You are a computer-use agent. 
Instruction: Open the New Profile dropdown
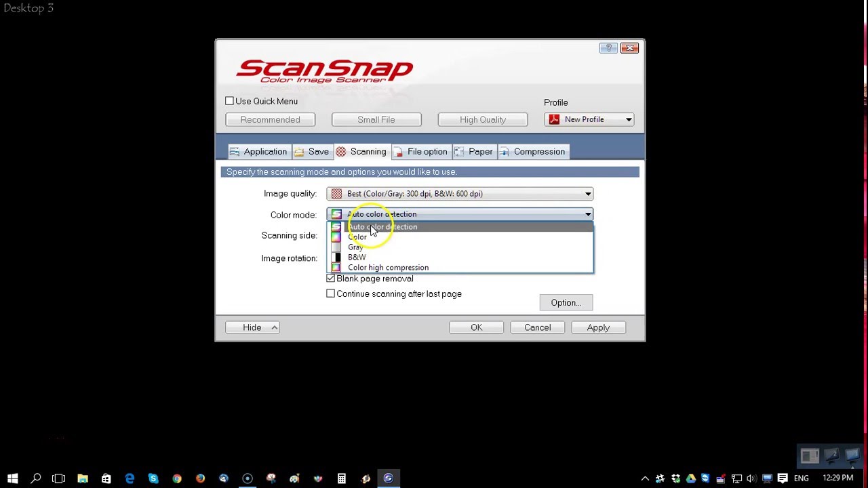pyautogui.click(x=589, y=120)
